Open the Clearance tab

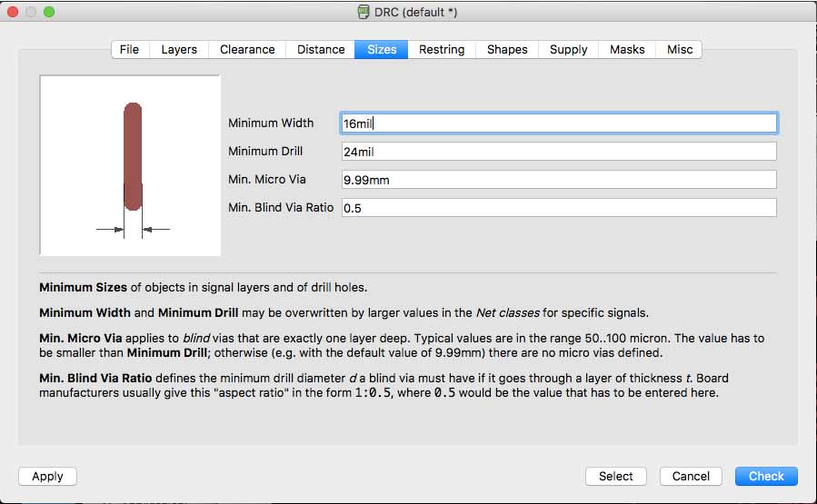247,49
